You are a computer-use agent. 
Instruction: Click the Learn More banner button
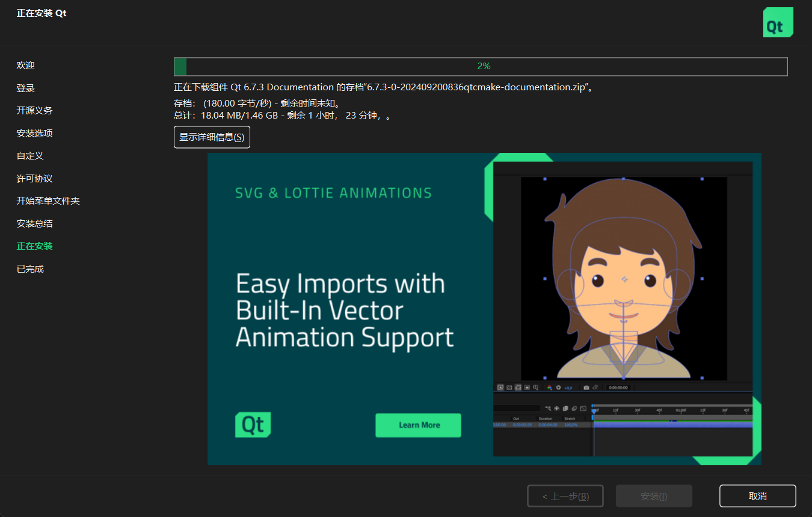pos(418,425)
